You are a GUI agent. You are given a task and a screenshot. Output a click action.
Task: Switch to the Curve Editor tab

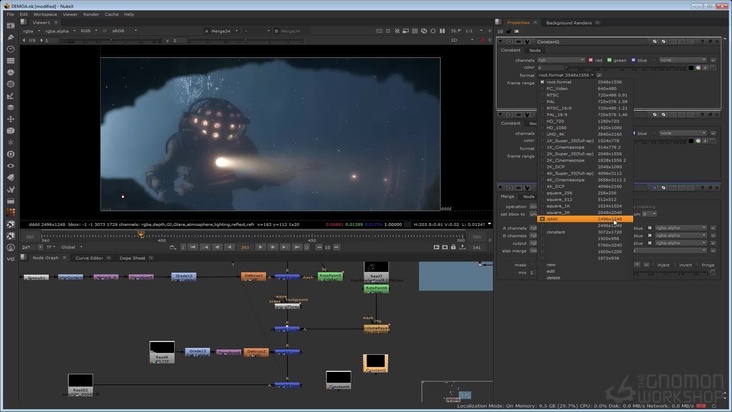[x=89, y=258]
